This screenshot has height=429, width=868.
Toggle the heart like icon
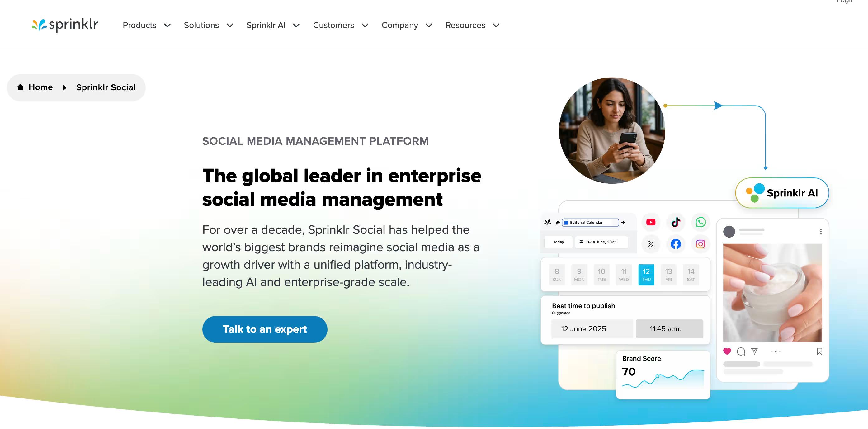727,351
